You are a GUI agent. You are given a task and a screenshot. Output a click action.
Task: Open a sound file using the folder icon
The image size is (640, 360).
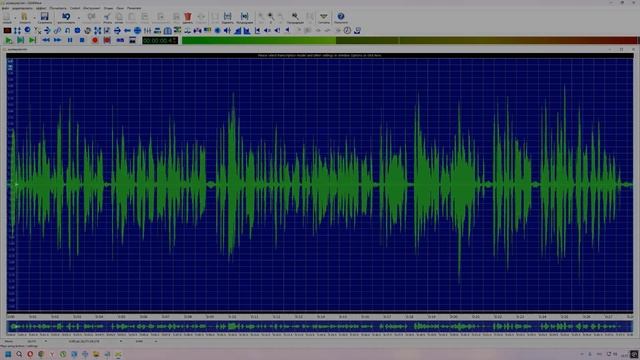[24, 17]
